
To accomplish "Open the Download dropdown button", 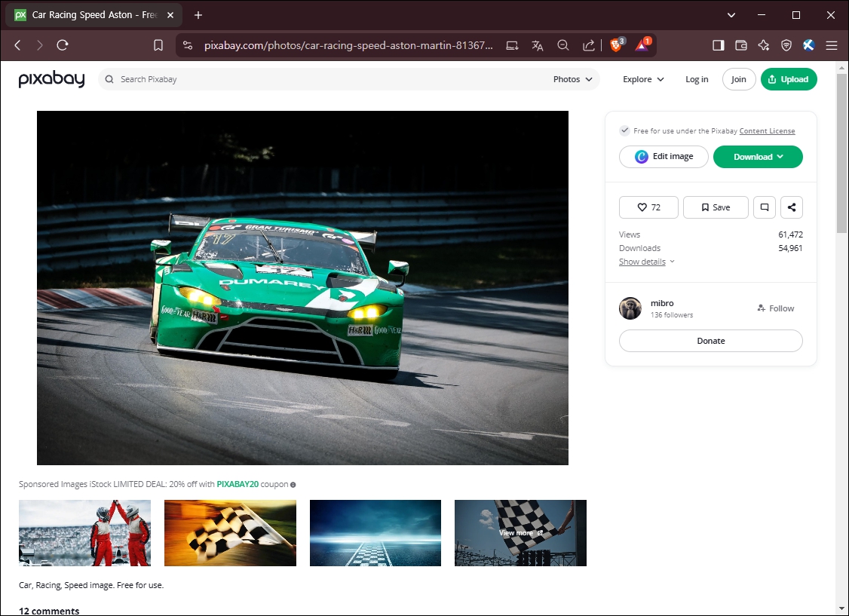I will 758,156.
